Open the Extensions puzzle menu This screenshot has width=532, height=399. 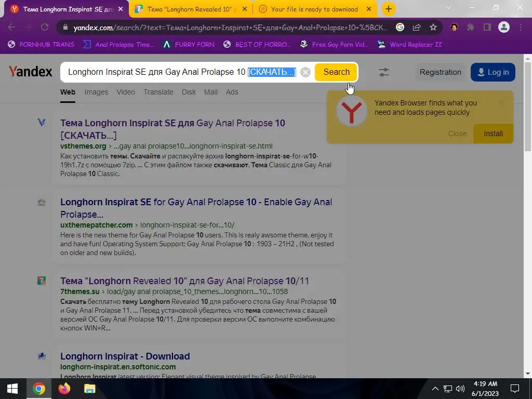point(471,27)
